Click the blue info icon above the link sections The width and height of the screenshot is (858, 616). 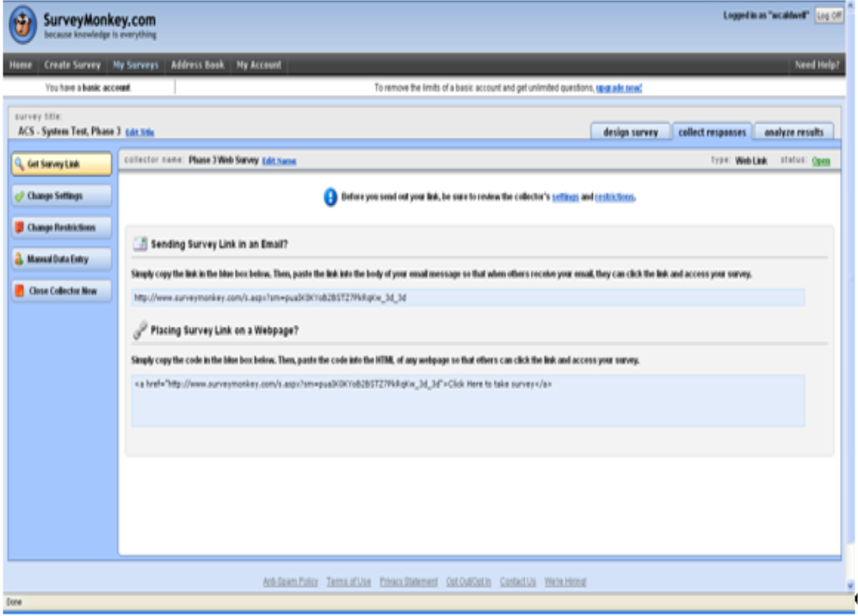(x=330, y=197)
